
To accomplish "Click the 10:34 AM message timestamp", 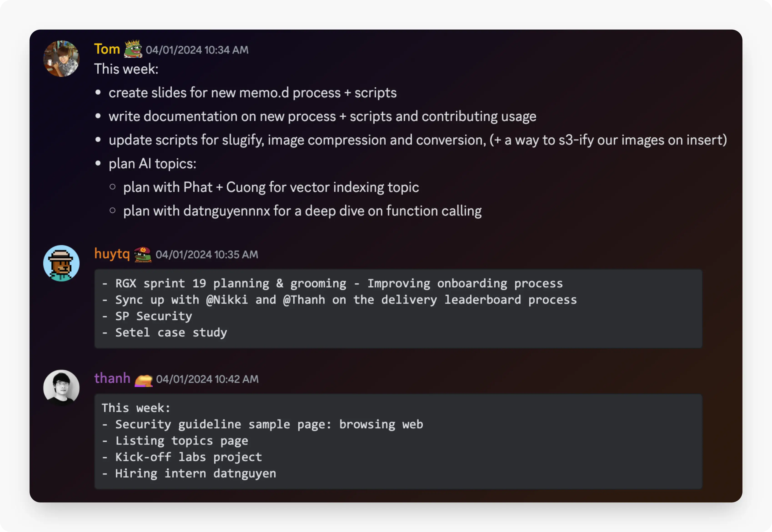I will coord(197,50).
